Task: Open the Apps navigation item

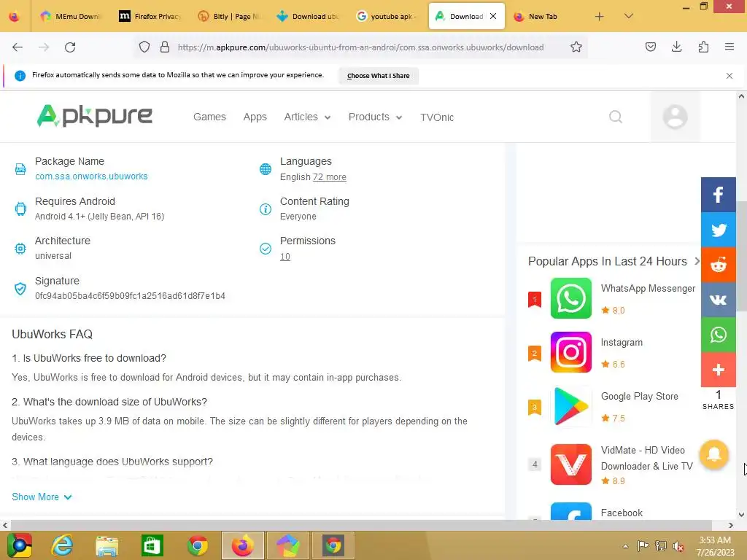Action: (x=255, y=117)
